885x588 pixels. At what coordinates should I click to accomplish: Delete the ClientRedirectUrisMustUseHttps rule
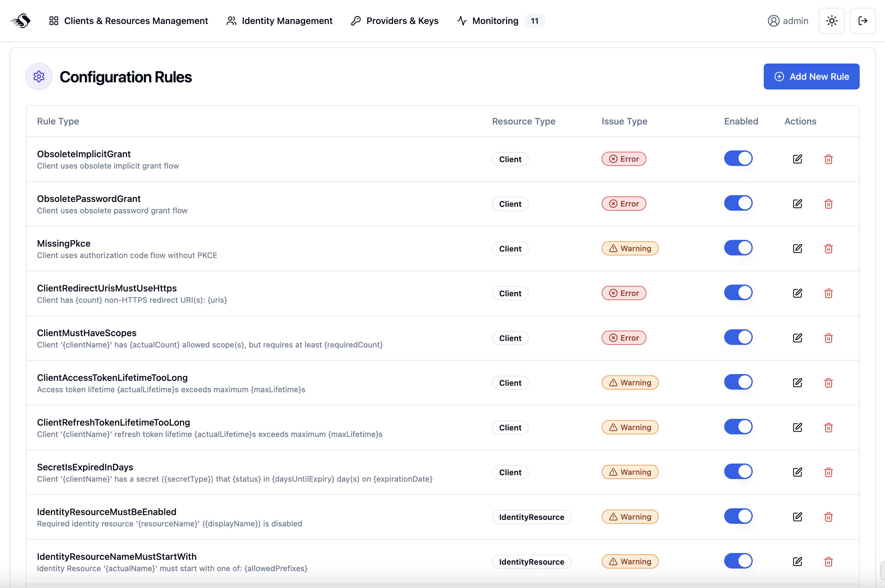point(828,293)
